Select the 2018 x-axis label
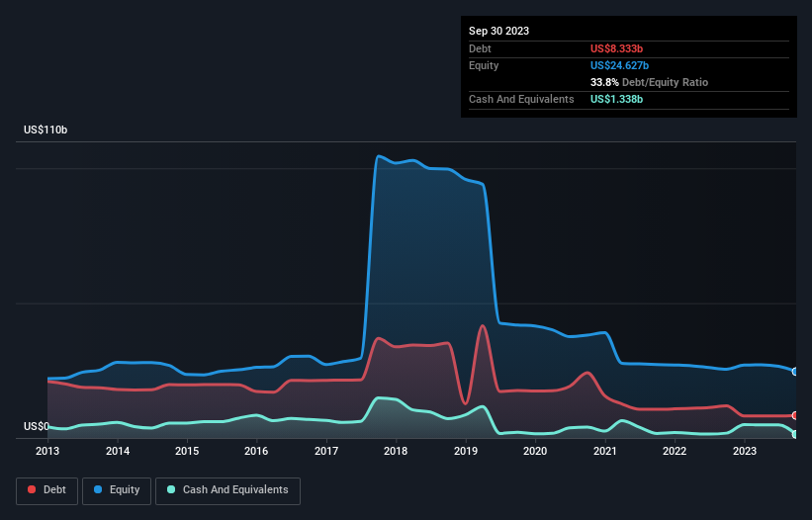 tap(396, 451)
